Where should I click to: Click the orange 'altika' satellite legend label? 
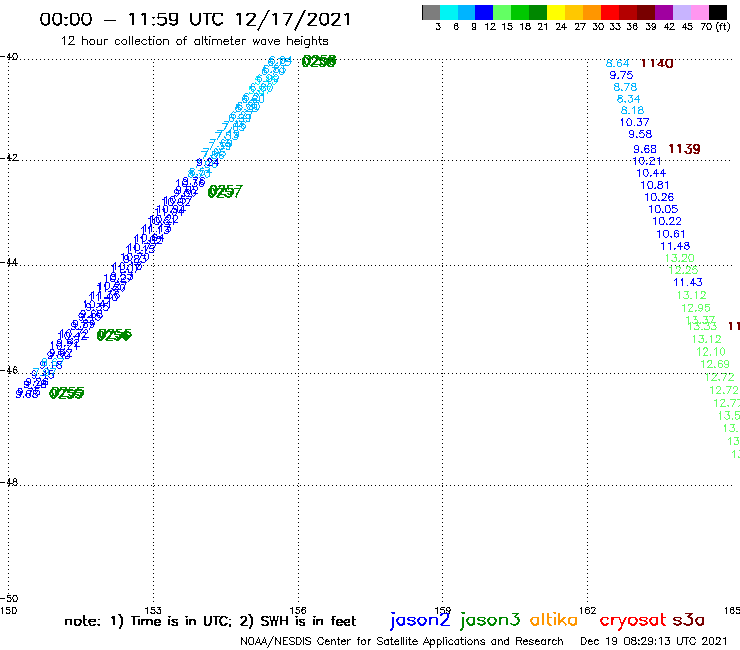tap(554, 619)
